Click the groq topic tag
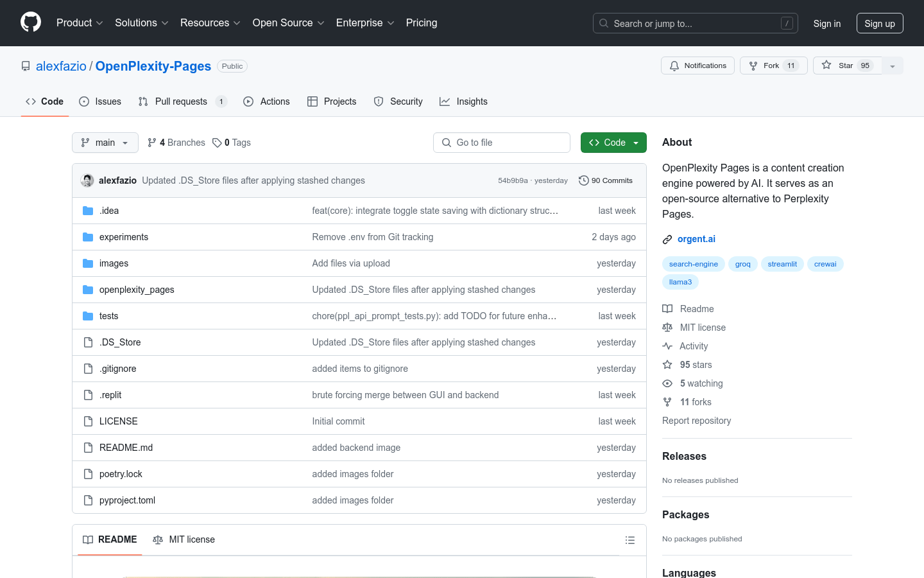The image size is (924, 578). pos(743,264)
